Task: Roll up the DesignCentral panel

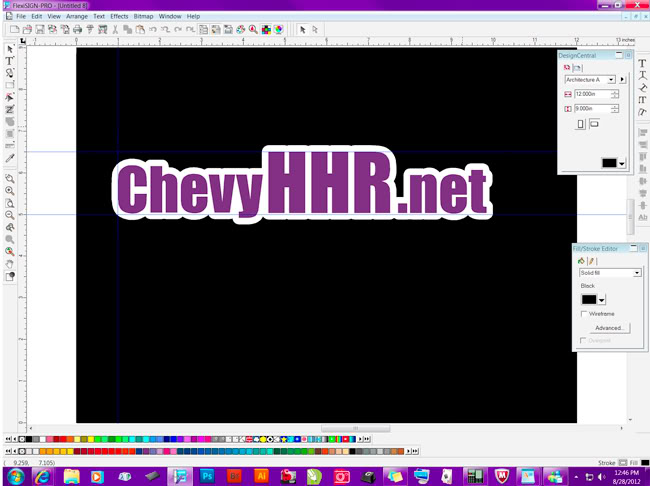Action: click(619, 55)
